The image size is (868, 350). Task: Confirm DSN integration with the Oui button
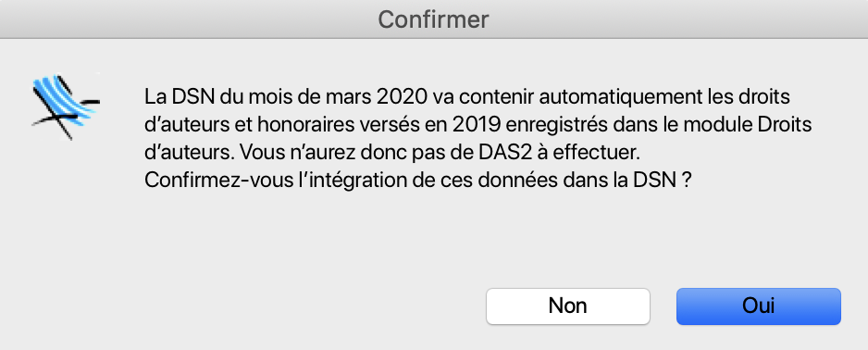click(759, 306)
